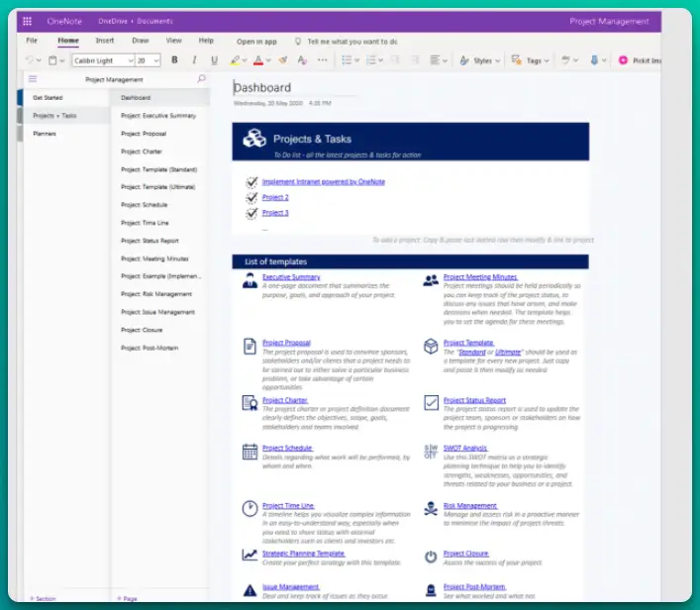Viewport: 700px width, 610px height.
Task: Toggle bold formatting
Action: click(x=174, y=60)
